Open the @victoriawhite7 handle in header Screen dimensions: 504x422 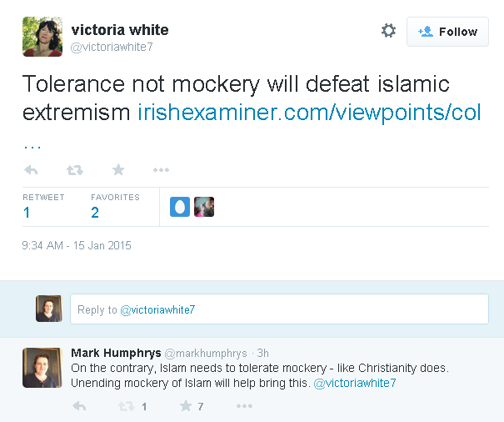click(112, 47)
